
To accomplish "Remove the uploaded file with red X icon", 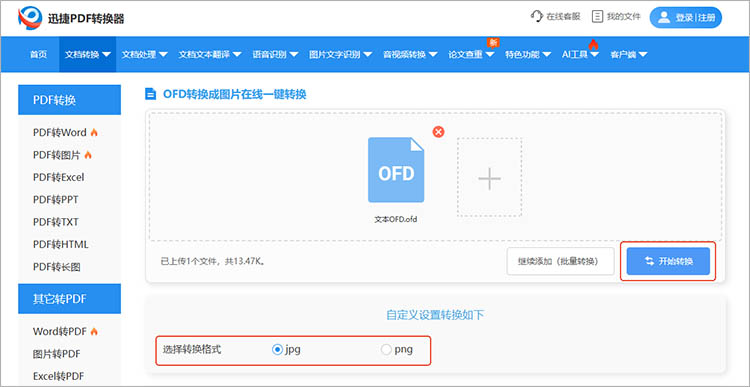I will pos(438,132).
